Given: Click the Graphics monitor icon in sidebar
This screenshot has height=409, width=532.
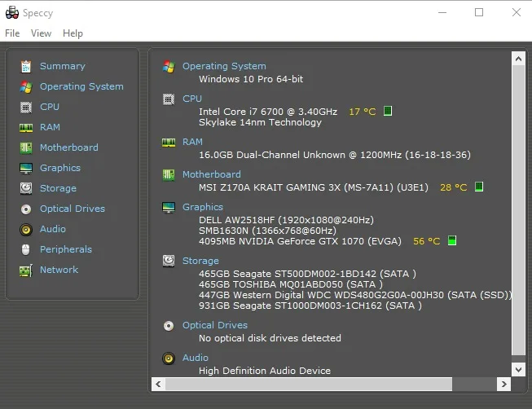Looking at the screenshot, I should click(26, 169).
